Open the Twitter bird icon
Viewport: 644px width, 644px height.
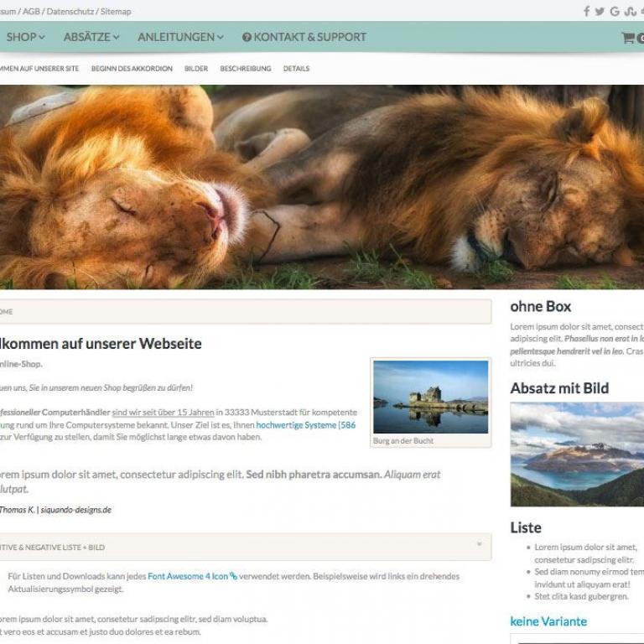click(600, 12)
